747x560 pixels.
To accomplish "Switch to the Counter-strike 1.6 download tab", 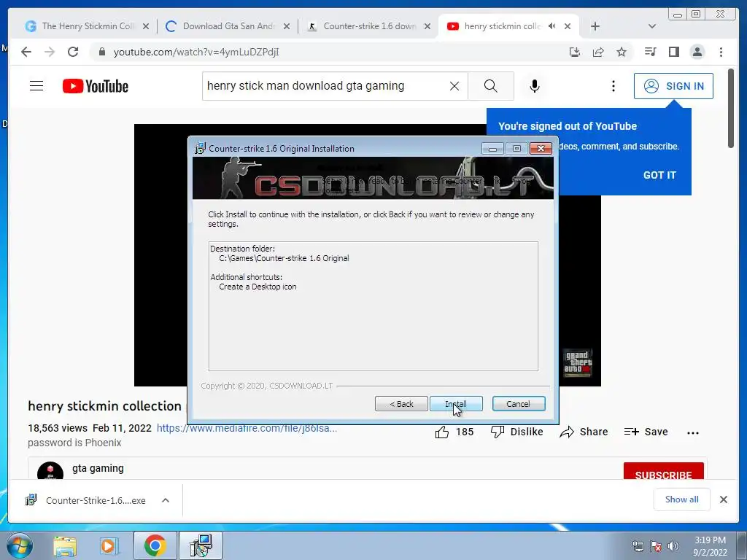I will (368, 26).
